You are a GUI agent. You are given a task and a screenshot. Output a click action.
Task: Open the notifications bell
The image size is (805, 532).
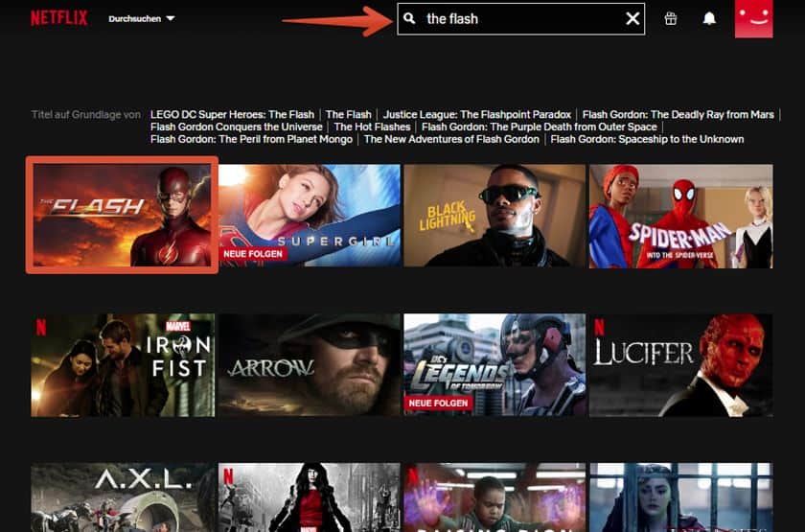click(709, 18)
